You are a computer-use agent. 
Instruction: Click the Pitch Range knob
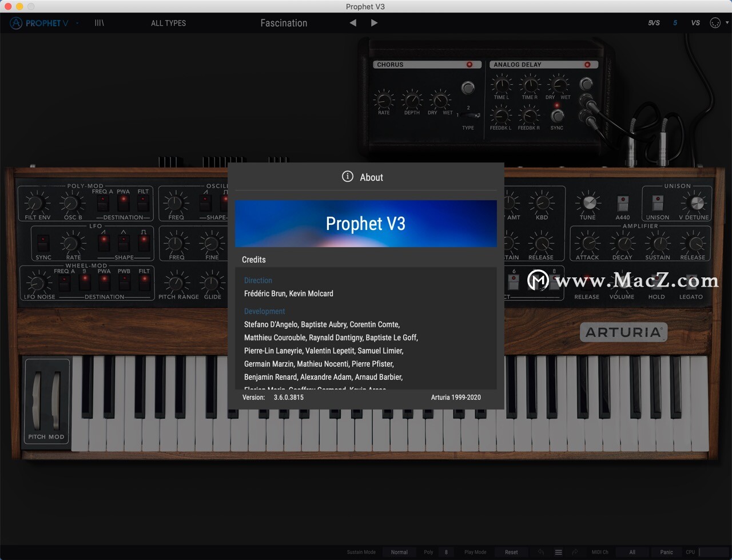coord(177,283)
